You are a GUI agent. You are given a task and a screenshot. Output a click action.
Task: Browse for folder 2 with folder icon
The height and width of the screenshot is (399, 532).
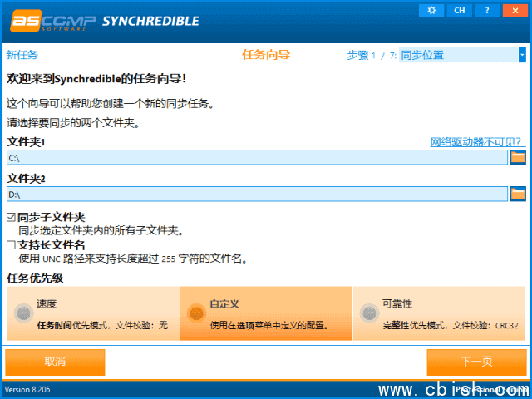point(518,194)
